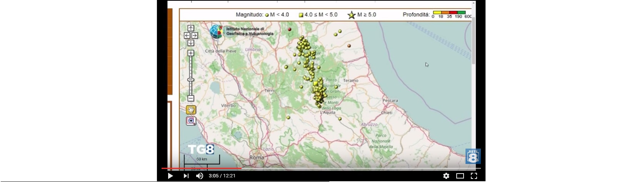This screenshot has height=182, width=644.
Task: Select the magnifier zoom-box tool
Action: [191, 121]
